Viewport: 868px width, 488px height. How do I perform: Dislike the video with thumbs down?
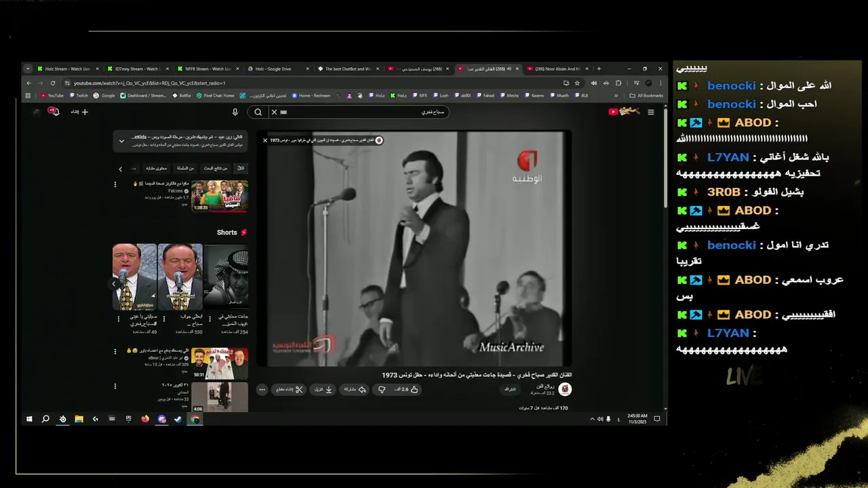coord(382,389)
